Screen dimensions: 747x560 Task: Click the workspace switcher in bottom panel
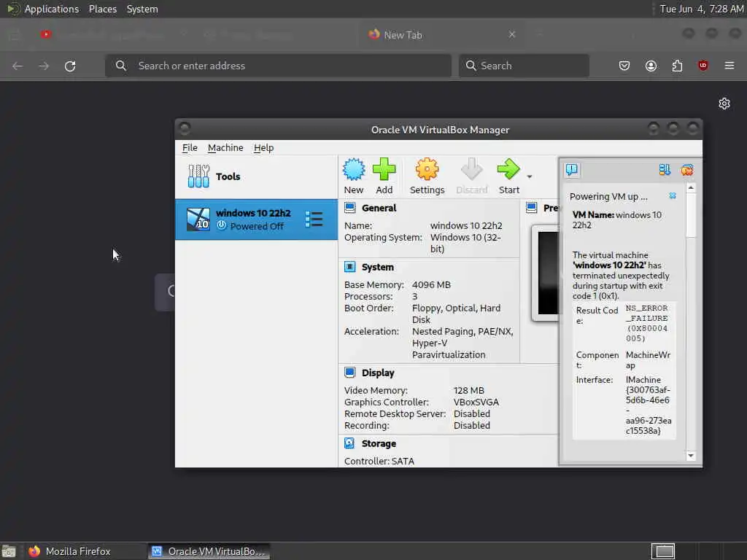[663, 551]
